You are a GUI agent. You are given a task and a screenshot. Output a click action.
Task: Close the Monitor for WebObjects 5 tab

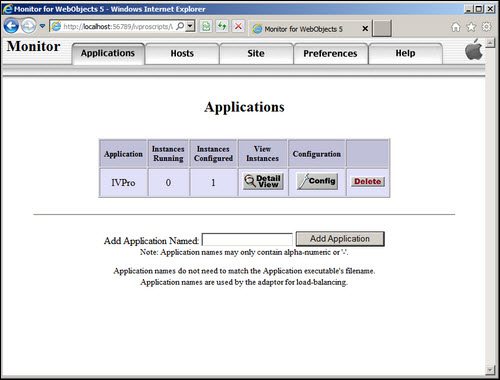click(x=365, y=29)
